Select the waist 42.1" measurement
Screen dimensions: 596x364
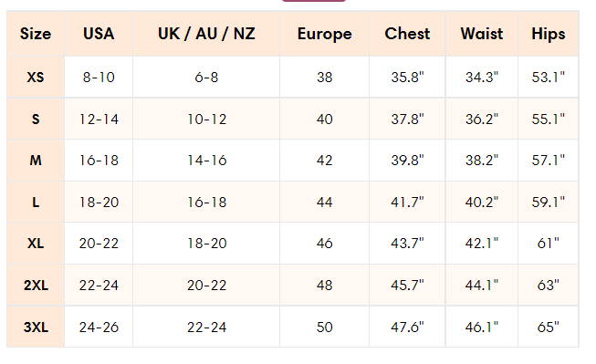coord(482,244)
